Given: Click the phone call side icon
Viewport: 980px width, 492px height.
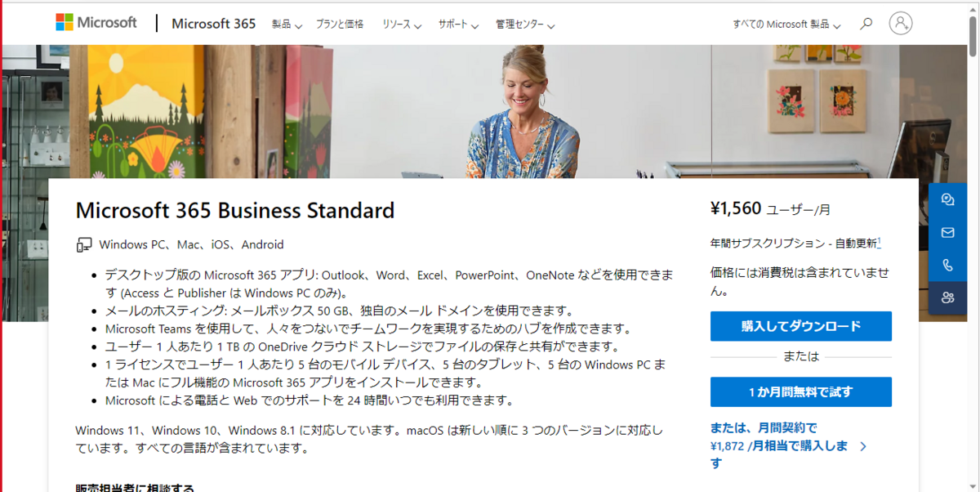Looking at the screenshot, I should [x=947, y=265].
